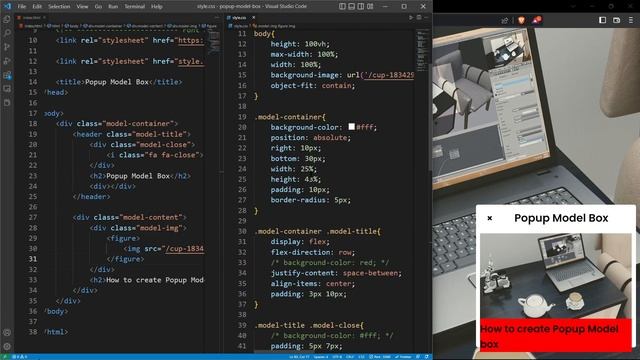
Task: Click 'position: absolute;' on line 21
Action: (311, 138)
